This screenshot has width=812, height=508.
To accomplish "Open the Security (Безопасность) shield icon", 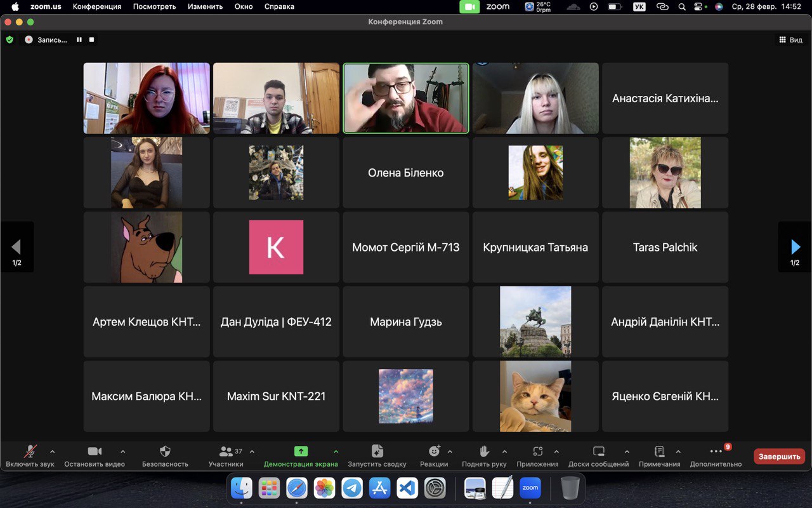I will (x=165, y=451).
